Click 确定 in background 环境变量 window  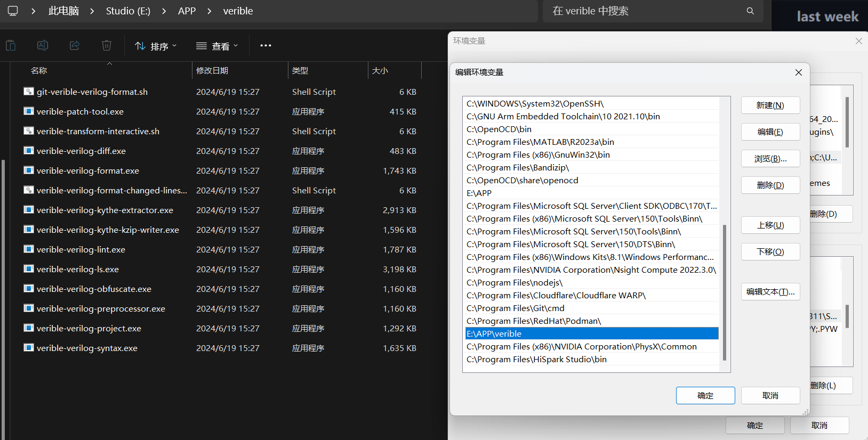755,426
